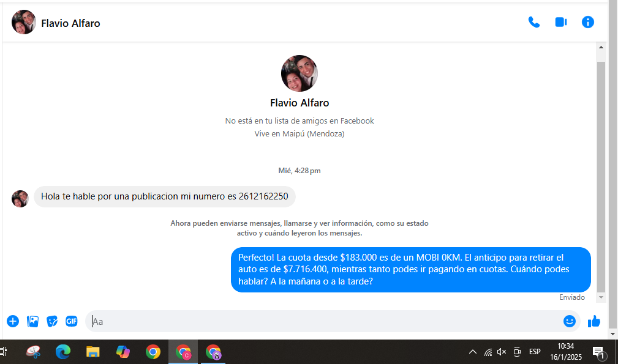Open Snipping Tool from taskbar
This screenshot has width=618, height=364.
tap(34, 352)
